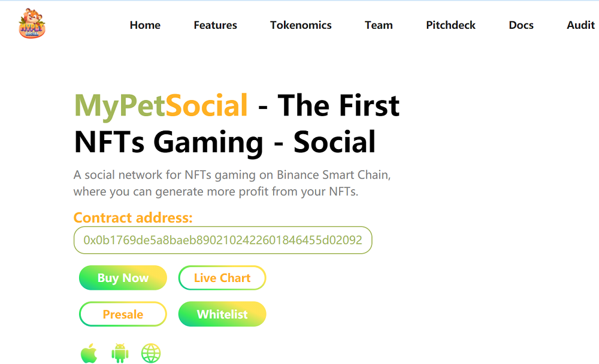This screenshot has height=364, width=599.
Task: Select the Team menu item
Action: tap(379, 25)
